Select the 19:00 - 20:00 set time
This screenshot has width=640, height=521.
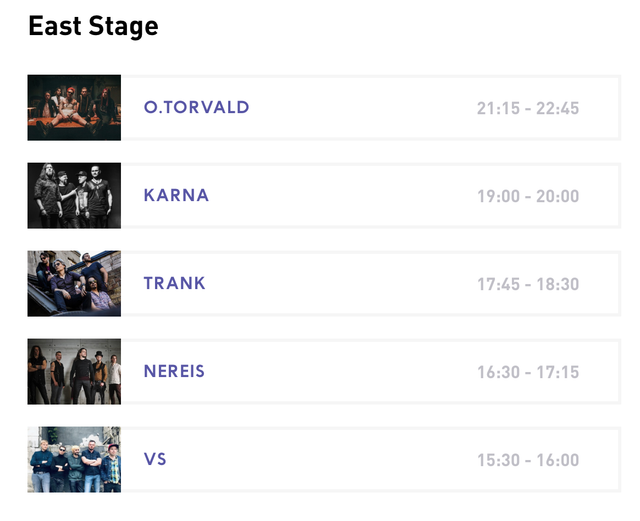tap(528, 196)
